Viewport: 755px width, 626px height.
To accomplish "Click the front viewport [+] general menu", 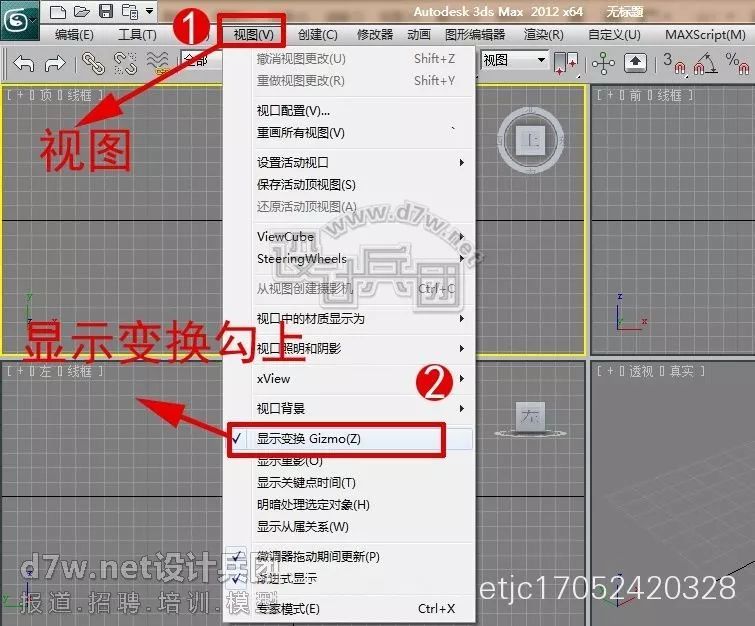I will [610, 95].
